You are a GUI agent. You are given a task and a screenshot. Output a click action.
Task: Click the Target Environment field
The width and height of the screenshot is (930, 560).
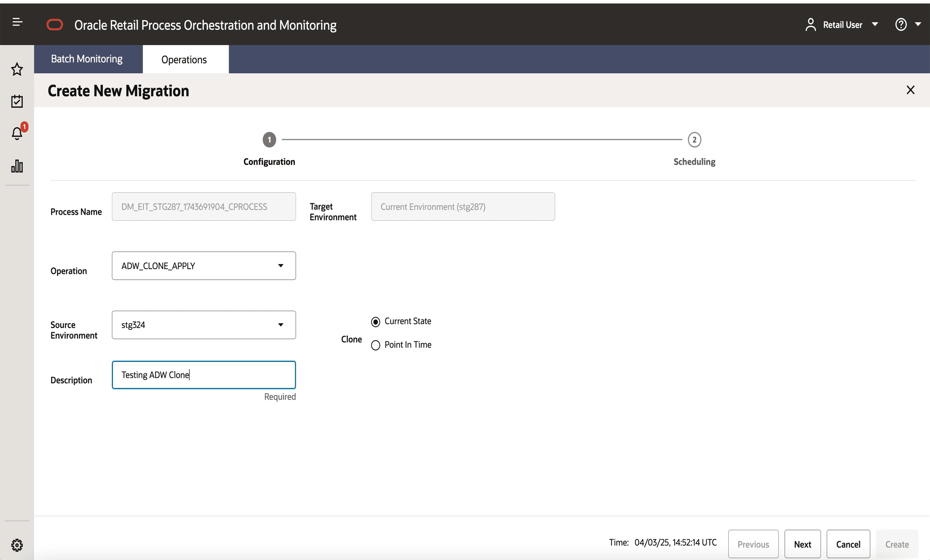point(463,207)
